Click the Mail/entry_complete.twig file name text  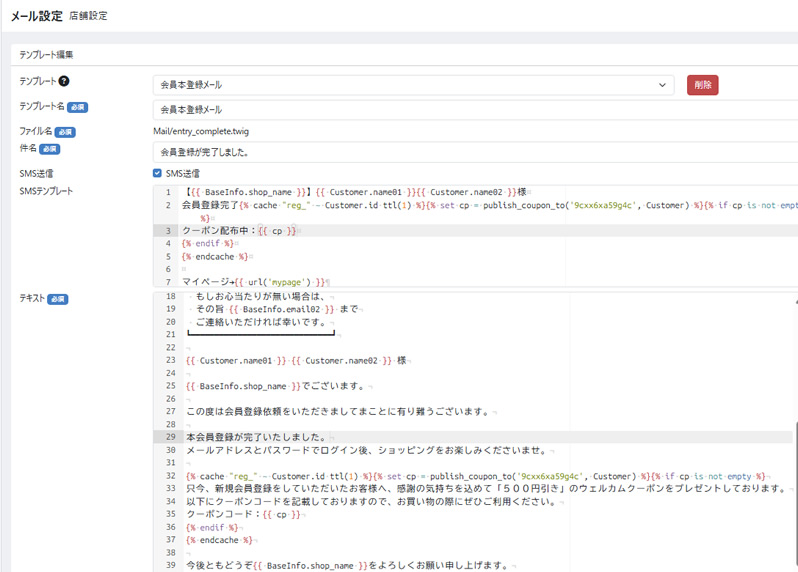201,131
